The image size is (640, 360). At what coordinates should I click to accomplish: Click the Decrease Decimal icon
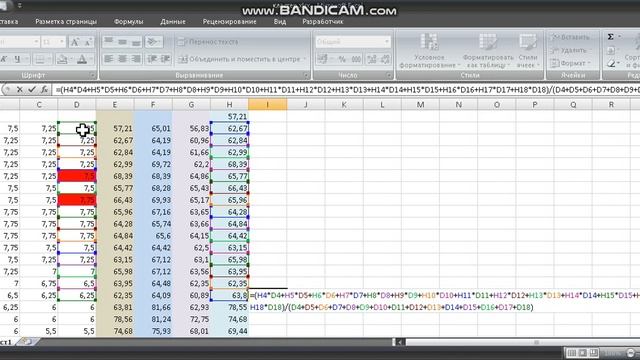pyautogui.click(x=385, y=60)
